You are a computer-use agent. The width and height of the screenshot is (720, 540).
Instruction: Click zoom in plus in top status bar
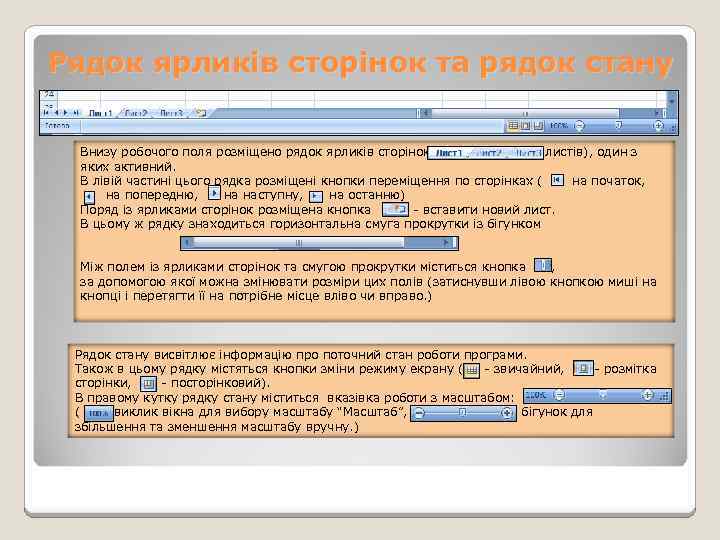(x=658, y=125)
